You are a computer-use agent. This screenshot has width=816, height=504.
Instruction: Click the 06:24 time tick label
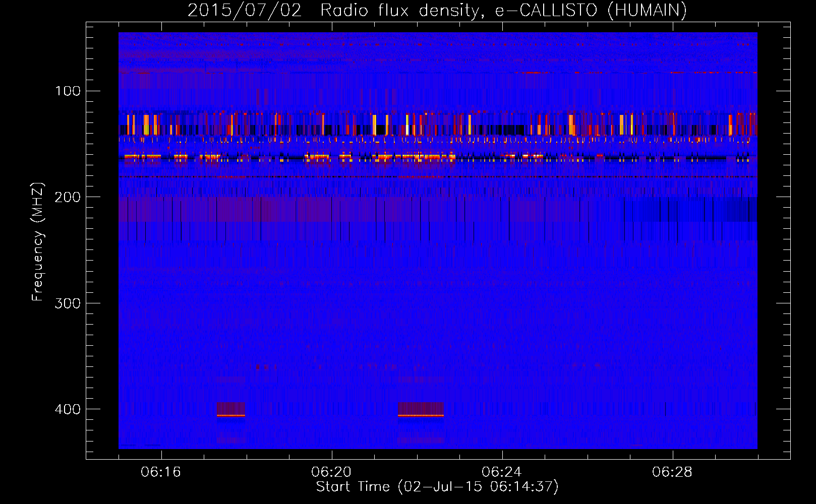(x=502, y=472)
